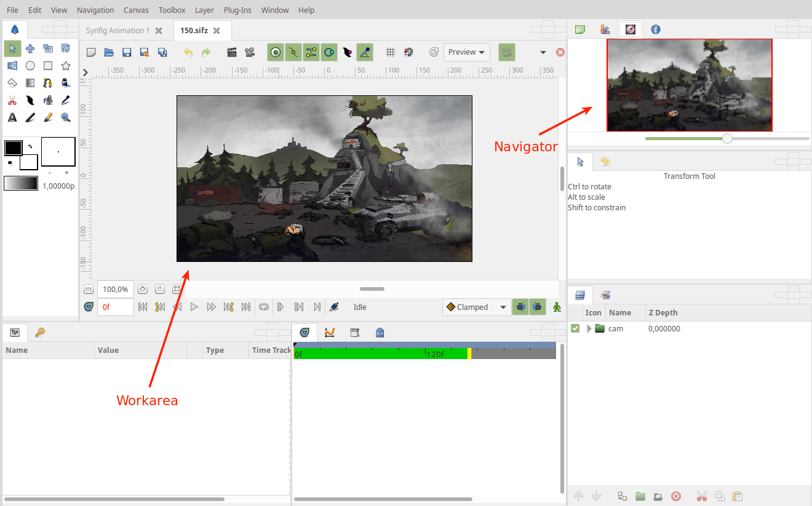The height and width of the screenshot is (506, 812).
Task: Open the Preview camera dialog
Action: click(250, 52)
